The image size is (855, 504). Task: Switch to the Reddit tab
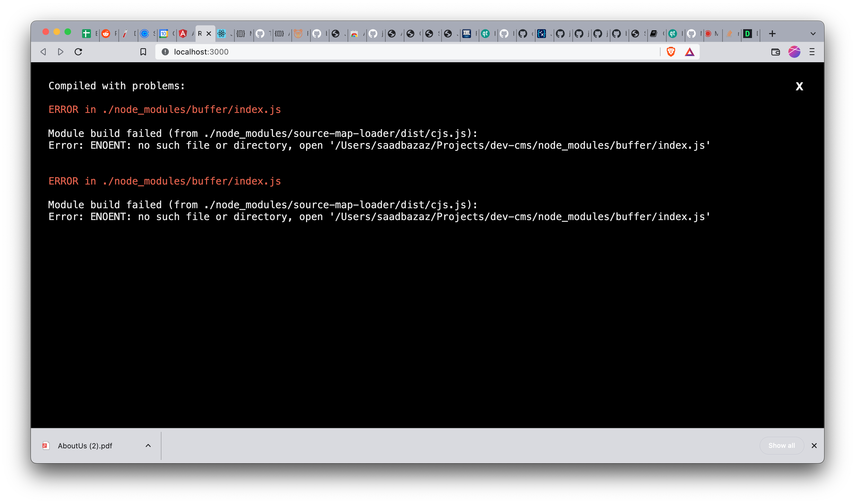105,33
